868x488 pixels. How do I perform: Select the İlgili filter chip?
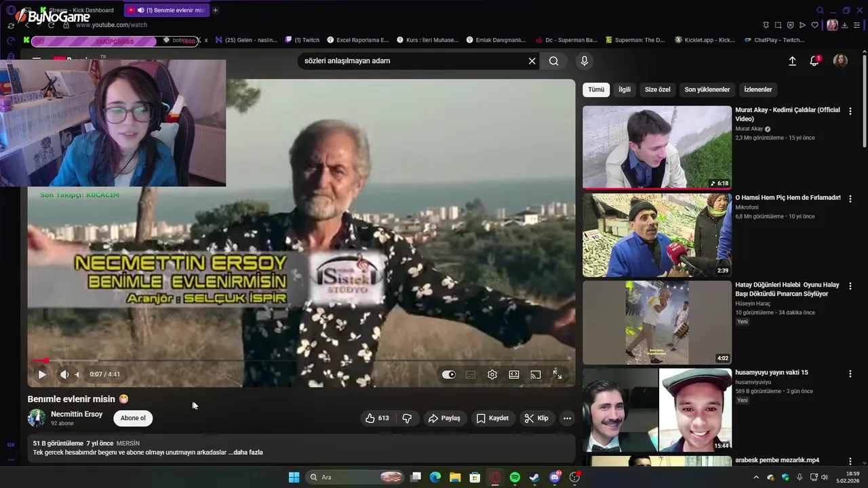(625, 89)
